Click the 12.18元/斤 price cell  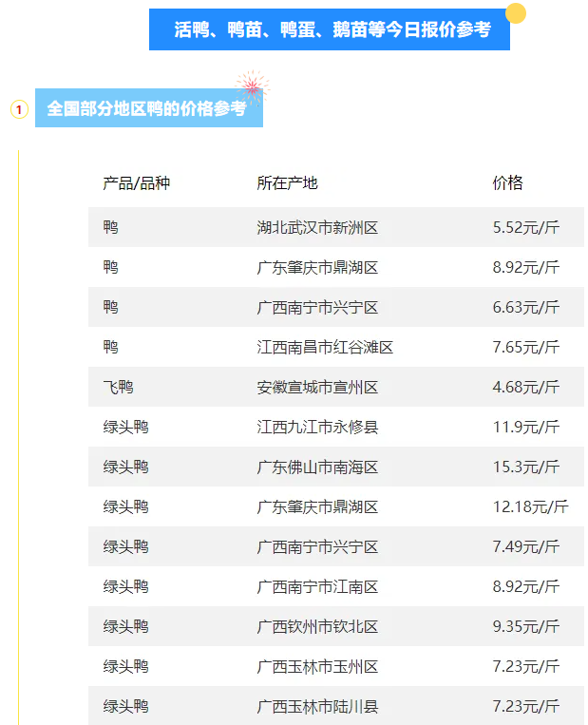pyautogui.click(x=530, y=507)
